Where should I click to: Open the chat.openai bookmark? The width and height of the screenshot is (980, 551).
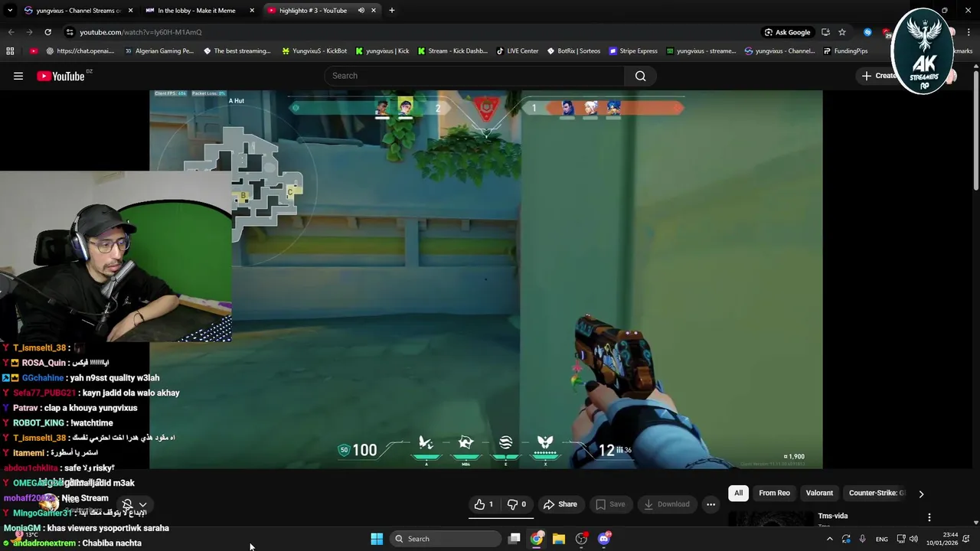point(80,51)
